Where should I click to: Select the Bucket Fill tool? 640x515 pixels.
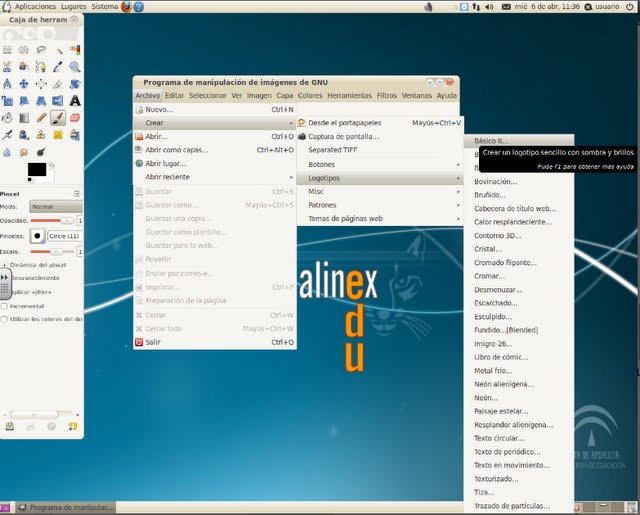pos(7,118)
